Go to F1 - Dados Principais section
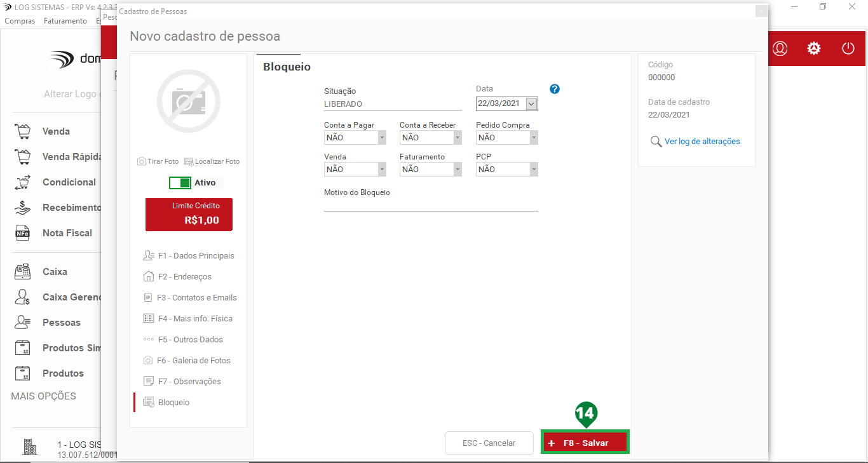Viewport: 868px width, 463px height. 189,256
